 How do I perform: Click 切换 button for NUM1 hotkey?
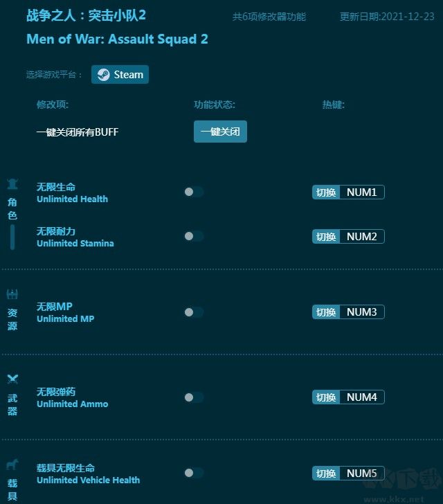tap(326, 192)
